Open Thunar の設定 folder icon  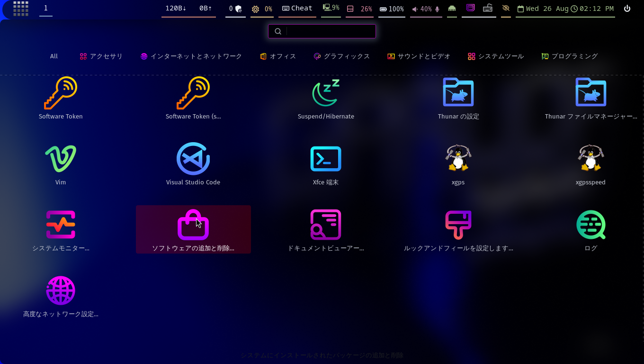pyautogui.click(x=458, y=92)
